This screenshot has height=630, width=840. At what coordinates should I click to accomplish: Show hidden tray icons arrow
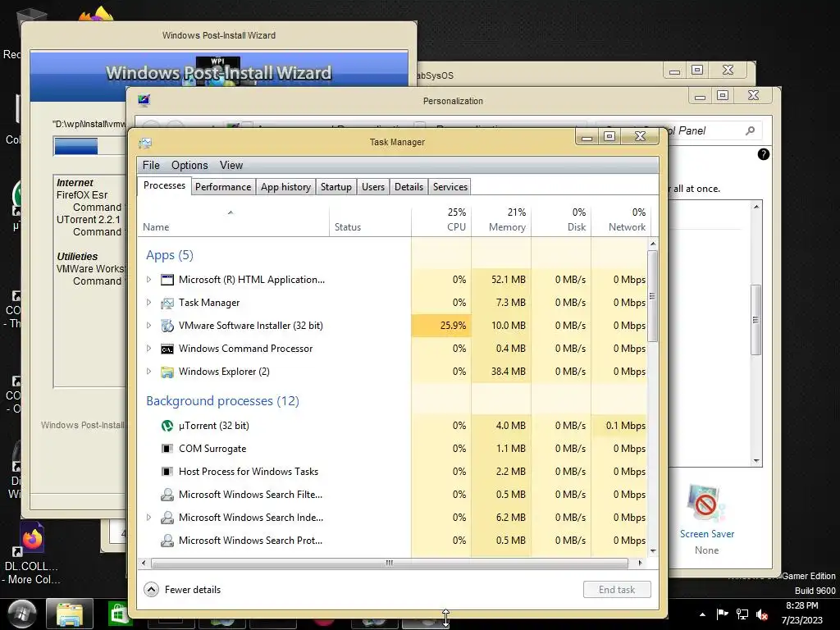pyautogui.click(x=702, y=614)
